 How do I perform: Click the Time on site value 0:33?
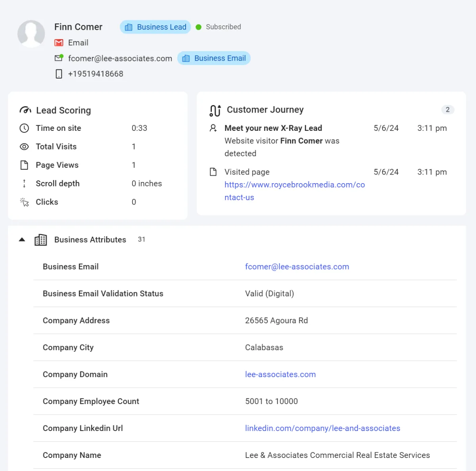(x=139, y=128)
